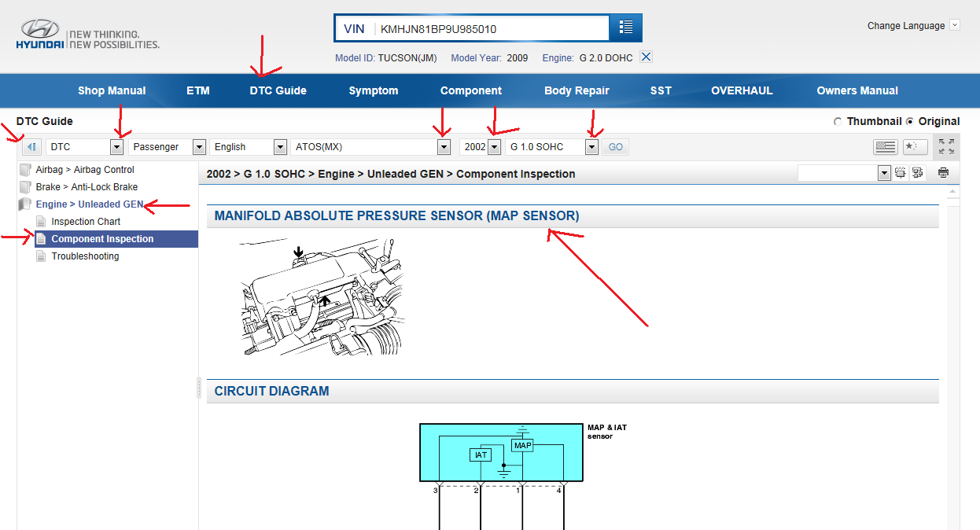The height and width of the screenshot is (530, 980).
Task: Click the MANIFOLD ABSOLUTE PRESSURE SENSOR heading
Action: tap(396, 215)
